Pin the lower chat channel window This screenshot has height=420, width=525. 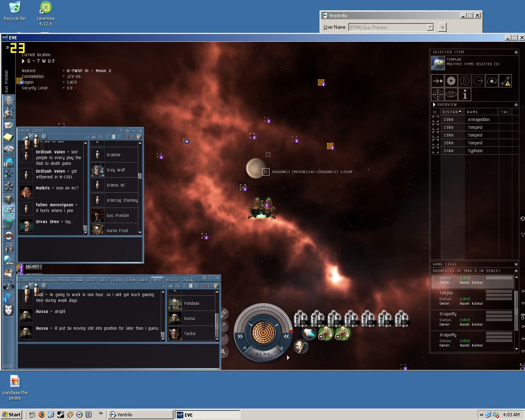coord(204,278)
